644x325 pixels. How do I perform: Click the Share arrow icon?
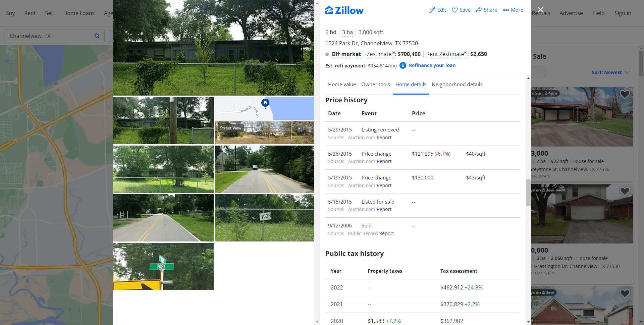pos(479,10)
